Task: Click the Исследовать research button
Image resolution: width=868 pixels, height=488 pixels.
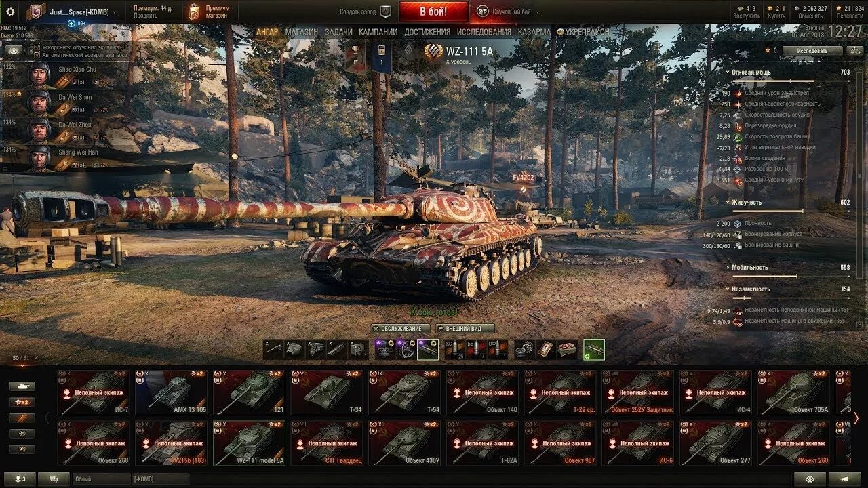Action: click(x=812, y=51)
